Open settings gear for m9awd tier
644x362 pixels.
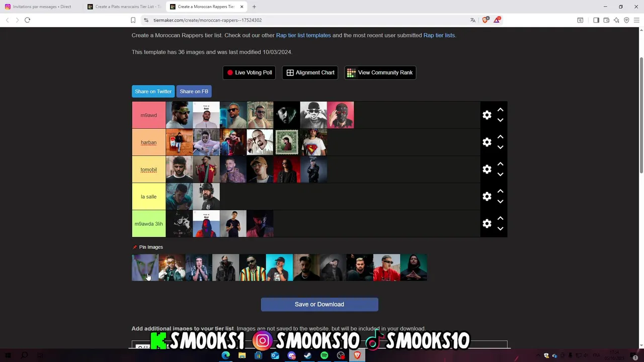tap(487, 115)
